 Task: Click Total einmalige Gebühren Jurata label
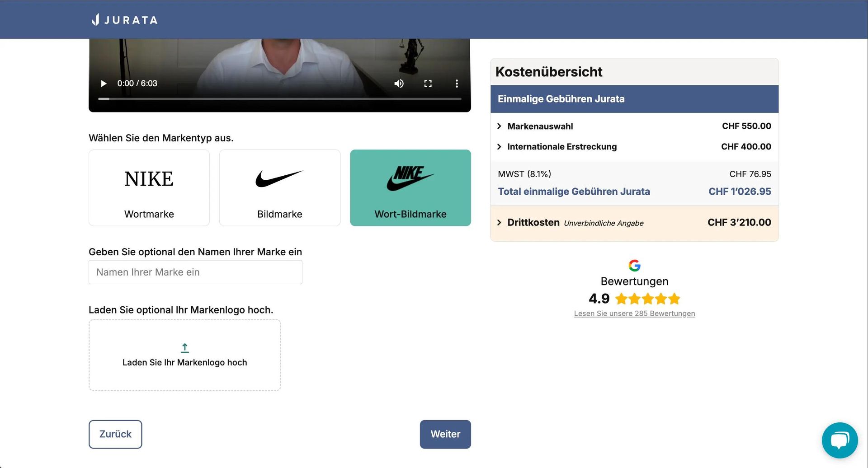[574, 192]
